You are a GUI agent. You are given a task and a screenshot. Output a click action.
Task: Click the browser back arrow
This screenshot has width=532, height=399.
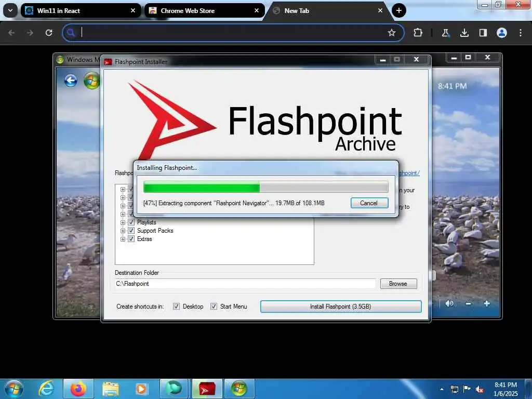click(x=11, y=33)
